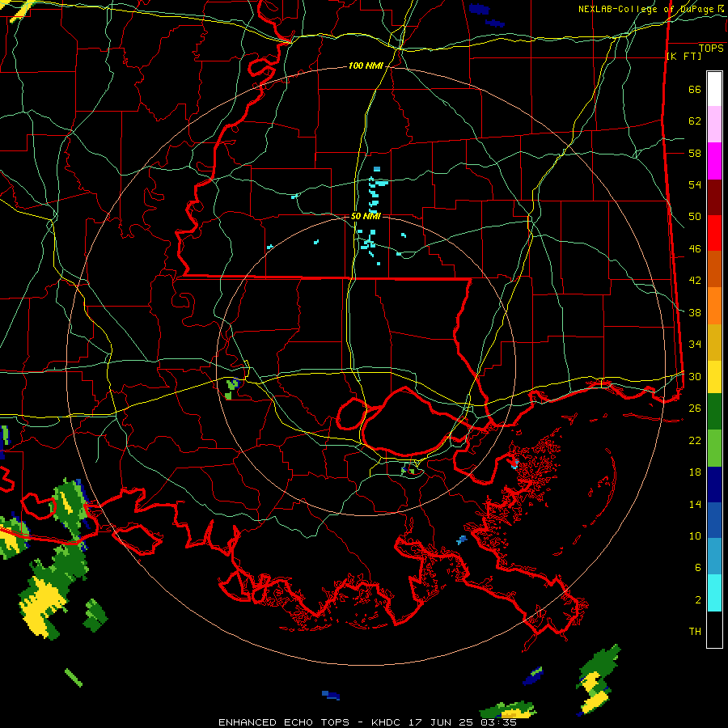The width and height of the screenshot is (728, 728).
Task: Pick the dark orange legend swatch
Action: click(x=714, y=269)
